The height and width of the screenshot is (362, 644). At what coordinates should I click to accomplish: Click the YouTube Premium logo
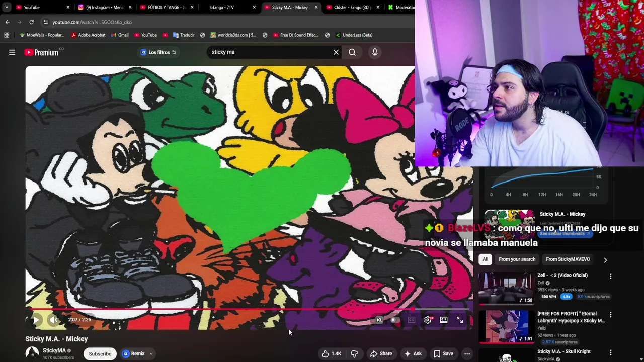click(41, 52)
